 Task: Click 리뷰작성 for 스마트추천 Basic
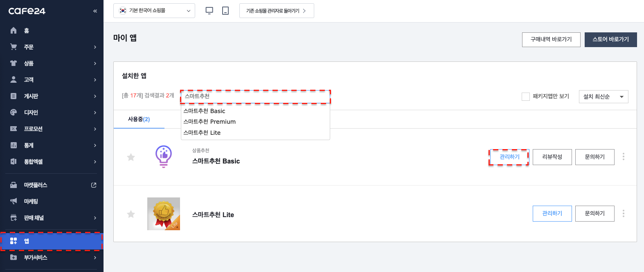point(552,157)
